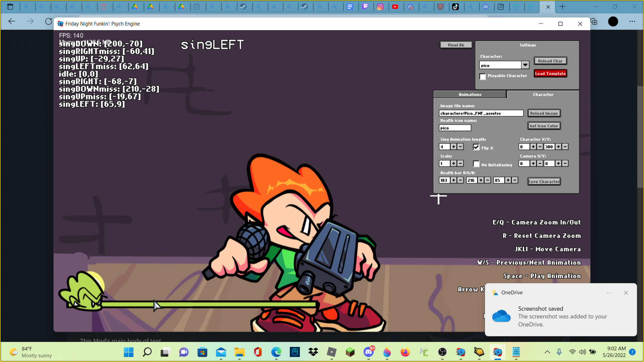Click the browser back arrow icon
644x362 pixels.
12,21
